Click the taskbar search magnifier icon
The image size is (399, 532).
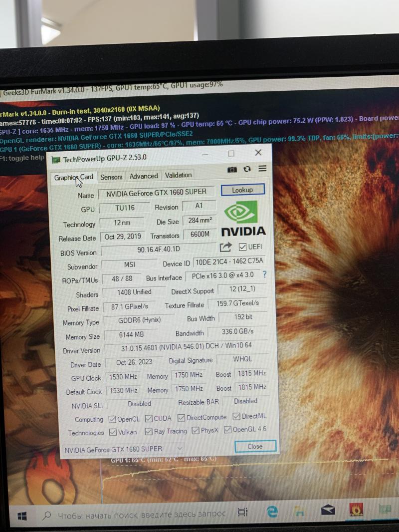coord(47,516)
